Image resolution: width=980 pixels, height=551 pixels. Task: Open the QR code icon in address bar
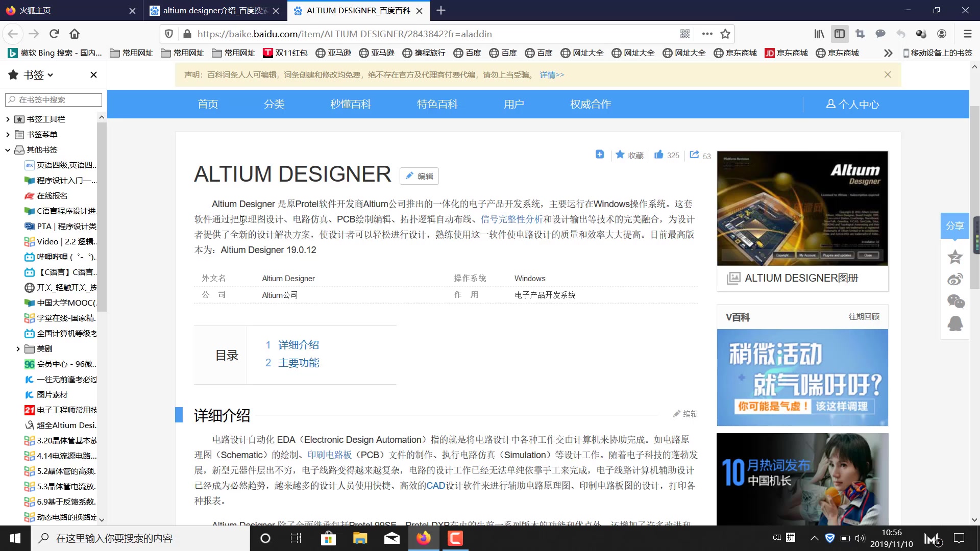click(685, 34)
